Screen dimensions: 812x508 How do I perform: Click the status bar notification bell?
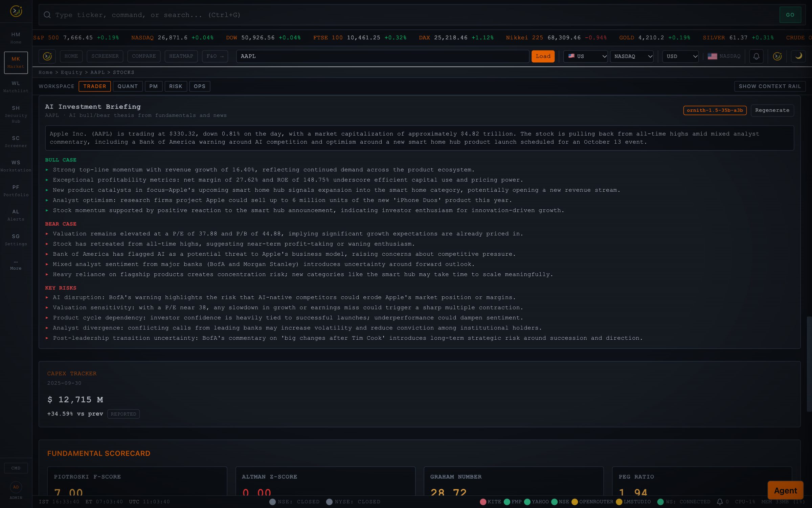720,502
